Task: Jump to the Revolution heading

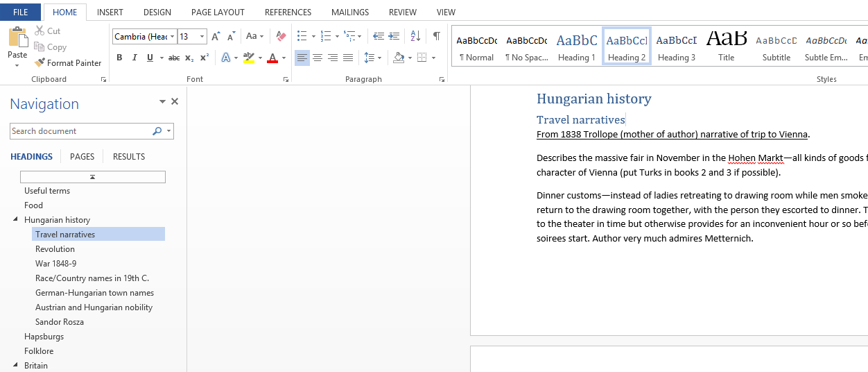Action: 55,249
